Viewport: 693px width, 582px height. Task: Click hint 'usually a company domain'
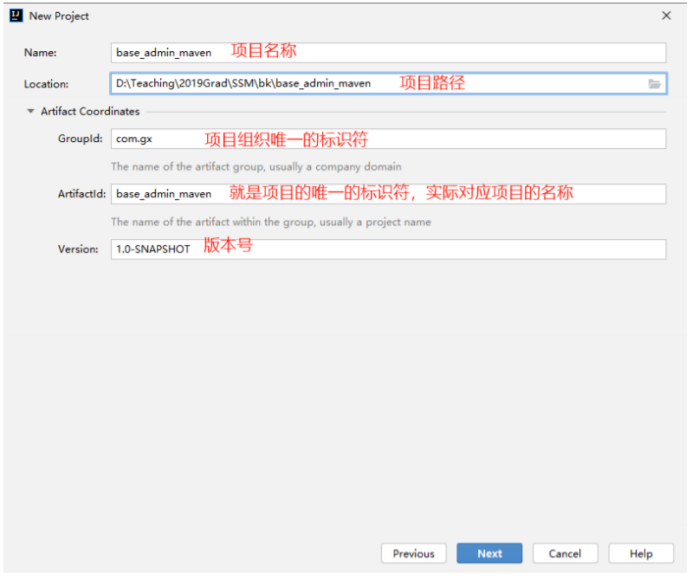click(x=335, y=167)
